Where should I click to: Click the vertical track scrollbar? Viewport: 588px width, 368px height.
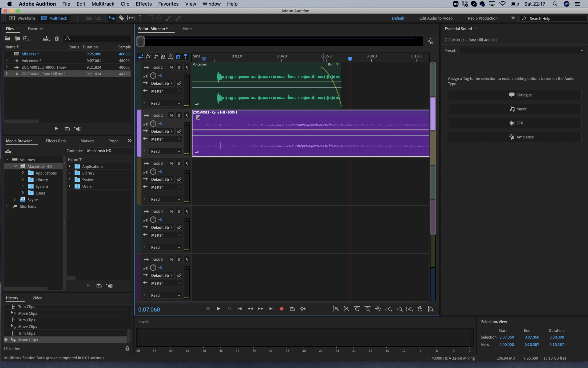coord(433,149)
